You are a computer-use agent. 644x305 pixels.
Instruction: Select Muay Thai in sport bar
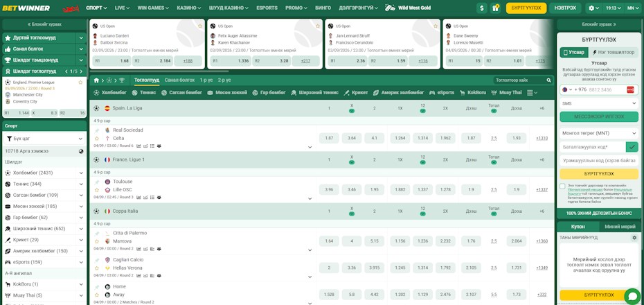tap(506, 92)
